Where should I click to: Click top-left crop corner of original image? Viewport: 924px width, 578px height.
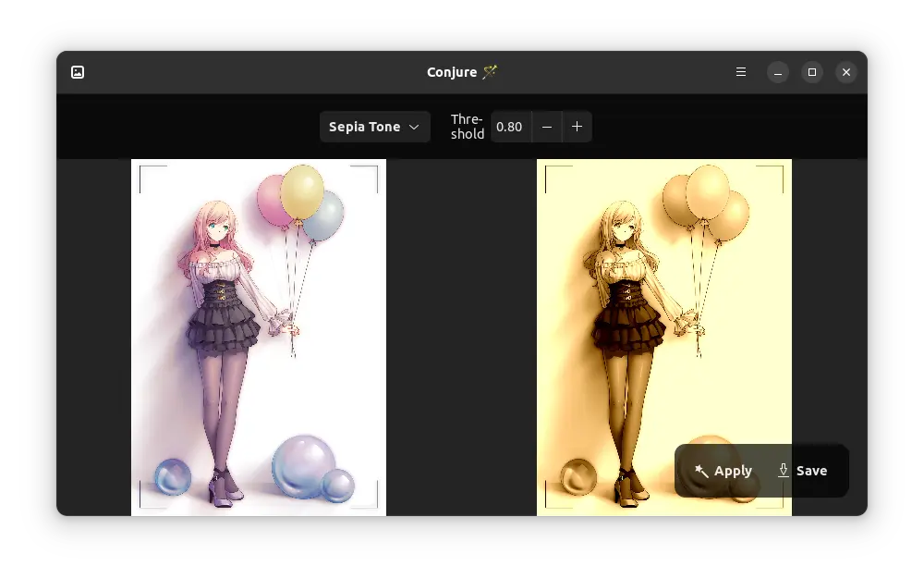click(141, 168)
